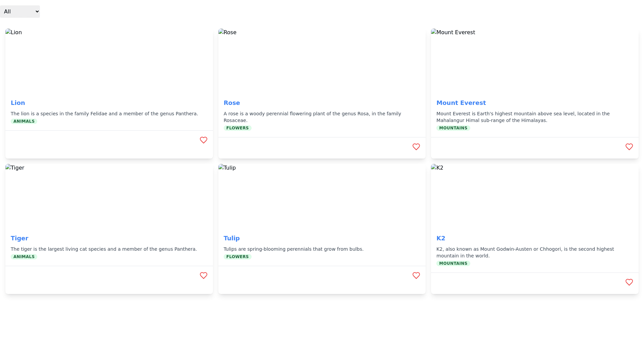Click the Tiger image thumbnail
This screenshot has width=644, height=362.
109,196
